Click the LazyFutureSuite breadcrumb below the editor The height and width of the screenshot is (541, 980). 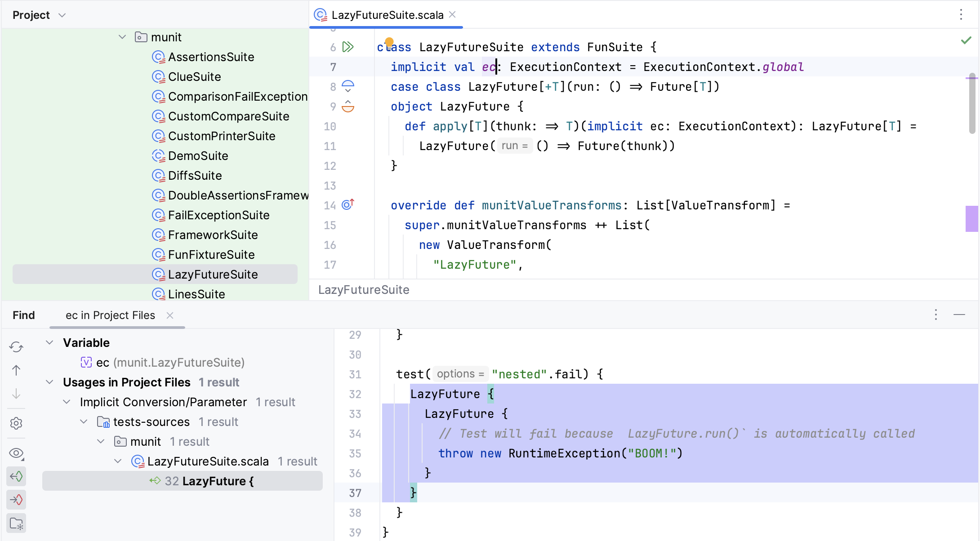tap(364, 290)
